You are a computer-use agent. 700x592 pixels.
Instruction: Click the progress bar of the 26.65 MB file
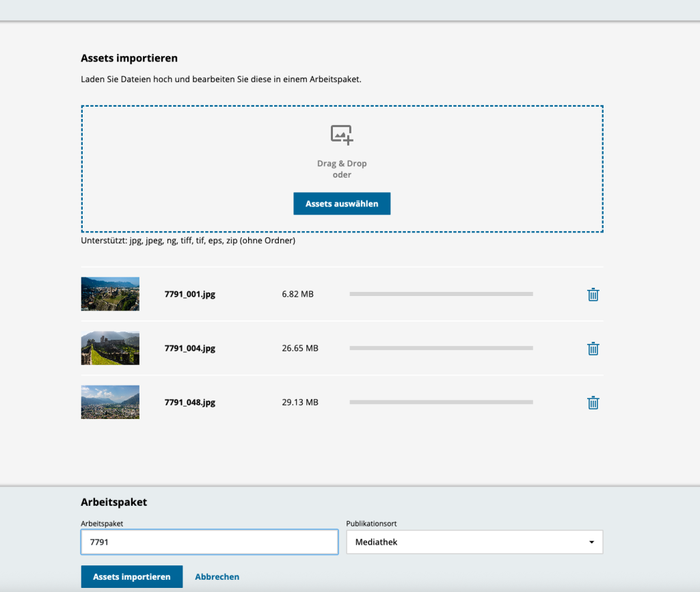441,348
